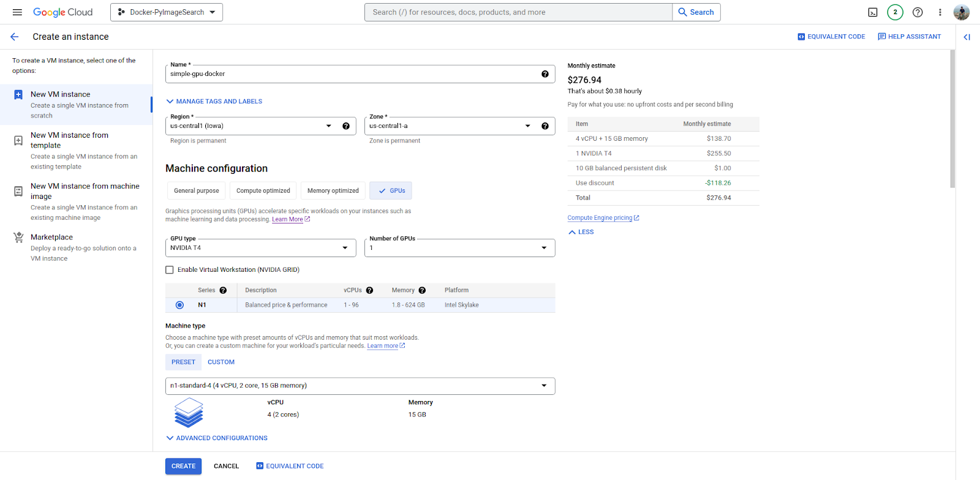Click the '1 NVIDIA T4' estimate row
This screenshot has height=480, width=980.
(663, 154)
